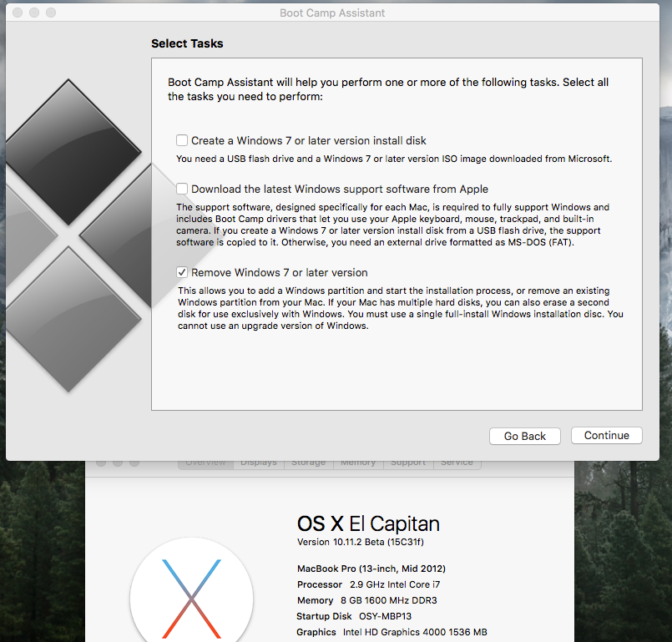Image resolution: width=672 pixels, height=642 pixels.
Task: Click Graphics Intel HD Graphics 4000 line
Action: point(392,632)
